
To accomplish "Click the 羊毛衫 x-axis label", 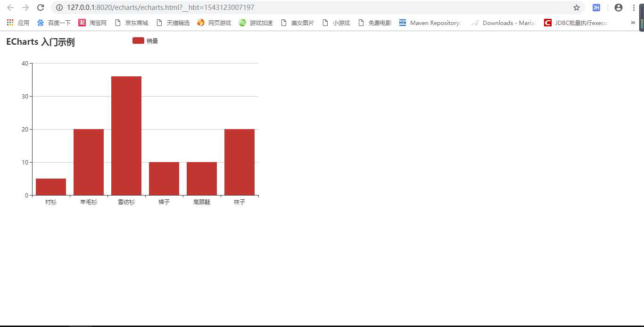I will tap(89, 202).
